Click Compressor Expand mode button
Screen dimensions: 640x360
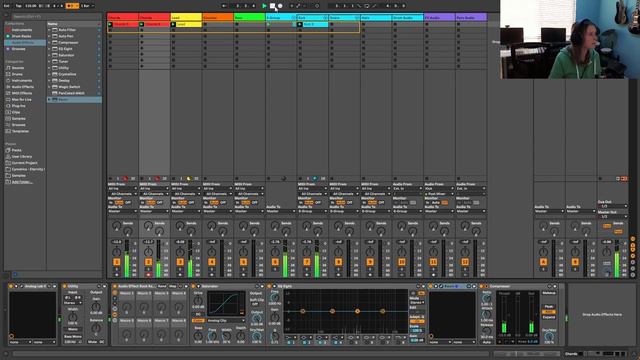click(549, 317)
